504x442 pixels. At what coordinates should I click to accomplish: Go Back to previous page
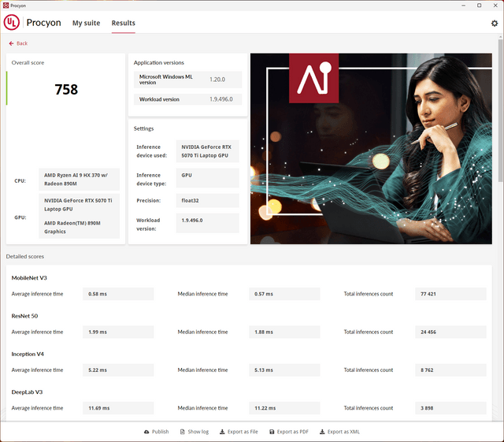(18, 43)
